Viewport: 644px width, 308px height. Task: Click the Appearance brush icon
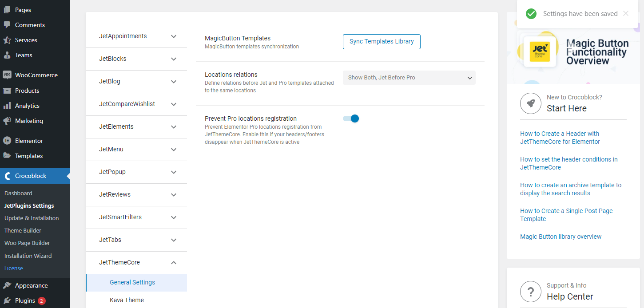[x=7, y=285]
